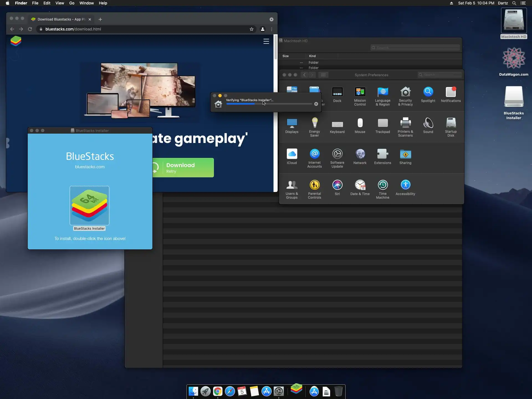Viewport: 532px width, 399px height.
Task: Show all preferences grid button
Action: (x=323, y=75)
